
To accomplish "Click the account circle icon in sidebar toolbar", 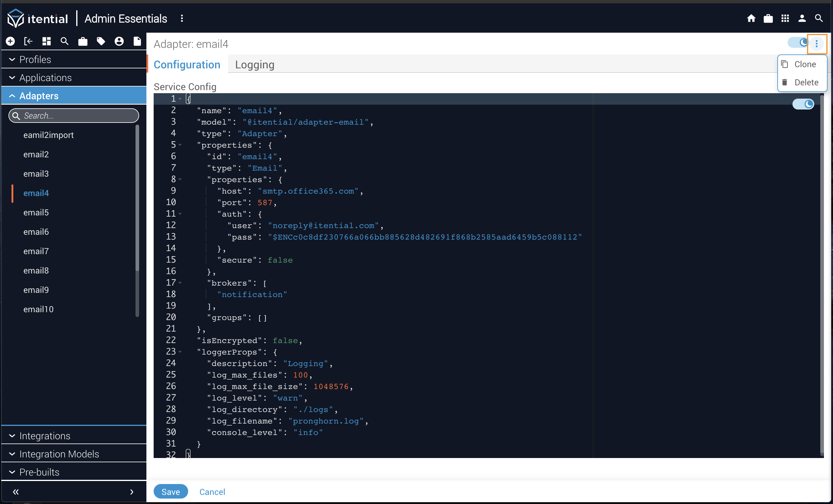I will [x=119, y=41].
